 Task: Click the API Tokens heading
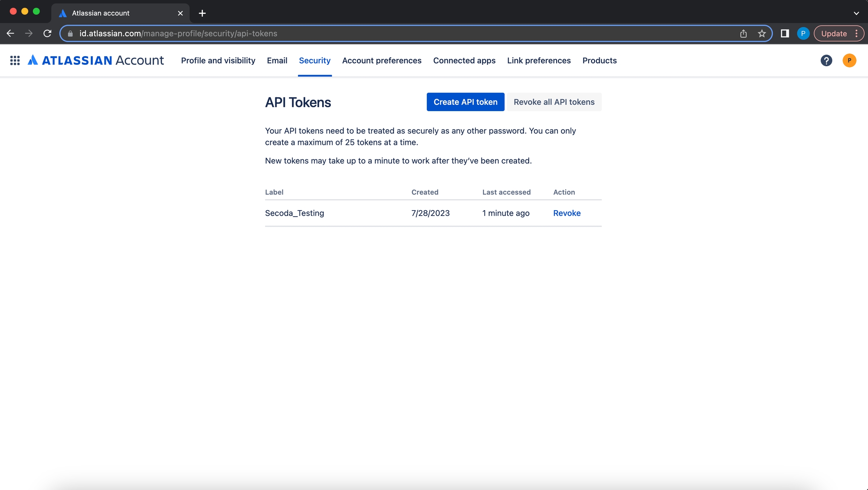[298, 102]
